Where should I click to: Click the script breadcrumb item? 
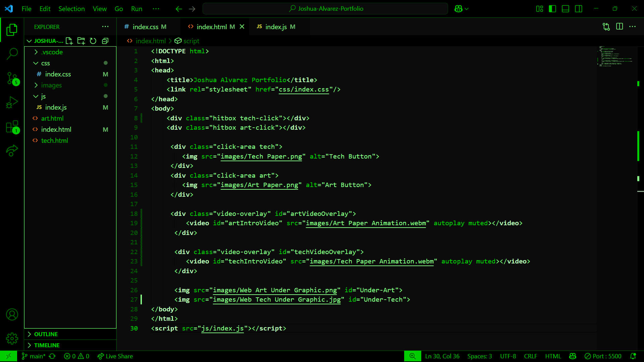(x=187, y=41)
